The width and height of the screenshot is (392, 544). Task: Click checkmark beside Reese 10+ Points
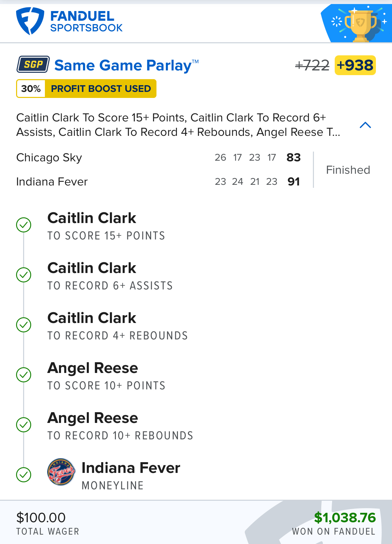(24, 375)
